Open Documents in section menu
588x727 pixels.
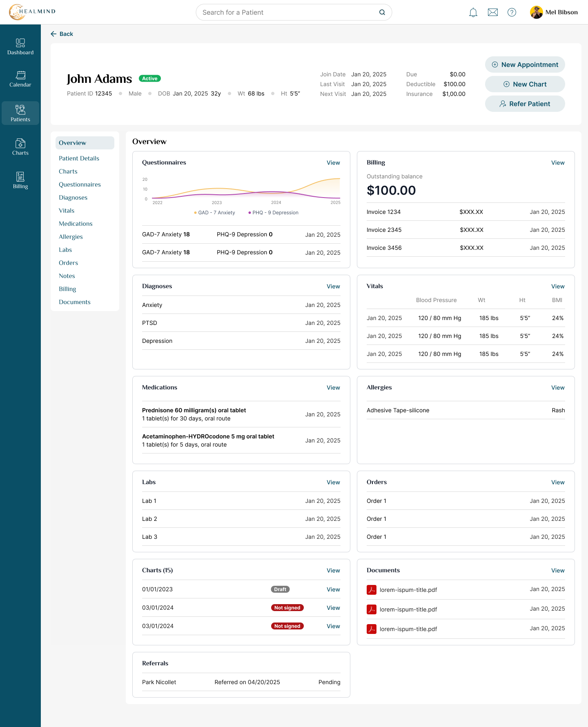coord(75,302)
